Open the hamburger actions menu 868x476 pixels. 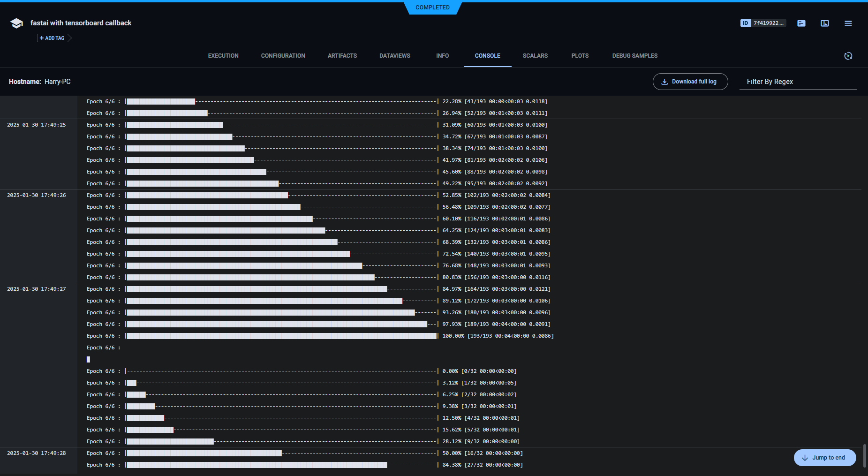coord(848,23)
